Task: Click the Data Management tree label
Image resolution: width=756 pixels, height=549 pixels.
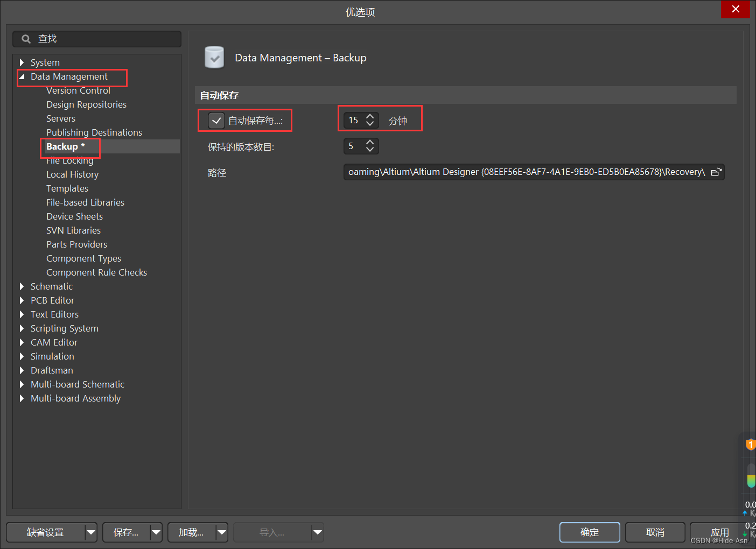Action: click(69, 76)
